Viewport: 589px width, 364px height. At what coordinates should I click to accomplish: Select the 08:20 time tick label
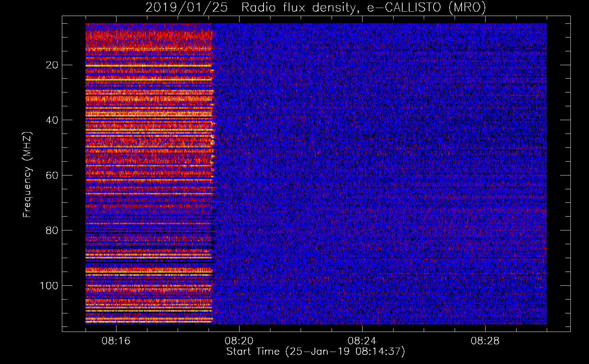(239, 341)
